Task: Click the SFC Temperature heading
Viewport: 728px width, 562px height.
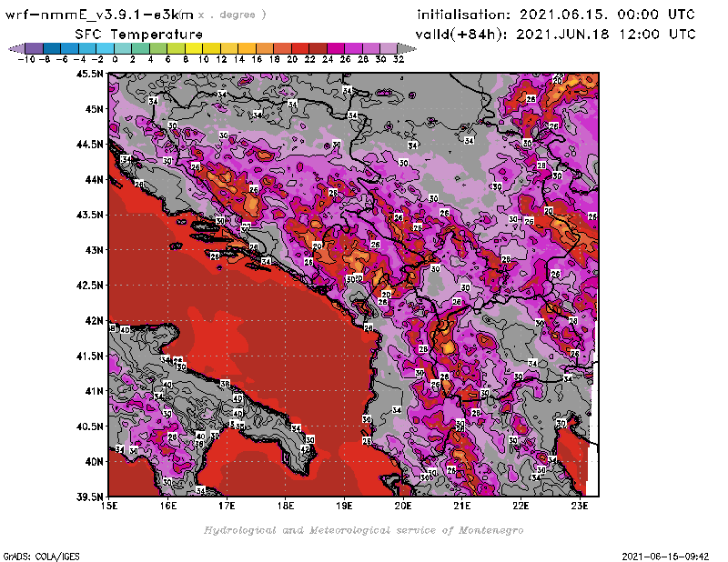Action: coord(139,35)
